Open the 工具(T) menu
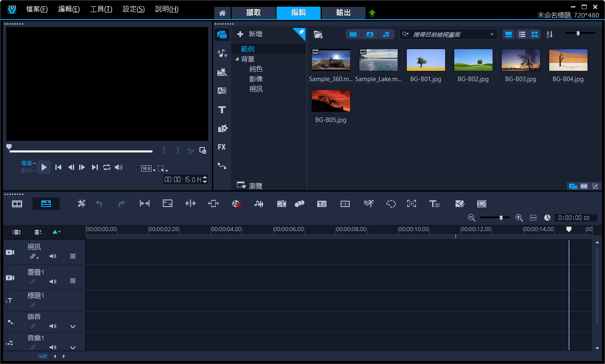Image resolution: width=605 pixels, height=364 pixels. [101, 9]
